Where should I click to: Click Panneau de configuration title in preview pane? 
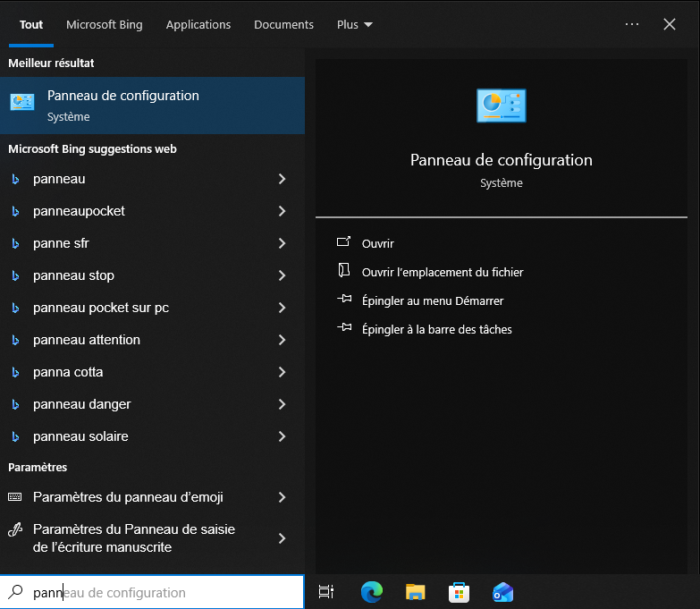tap(502, 160)
